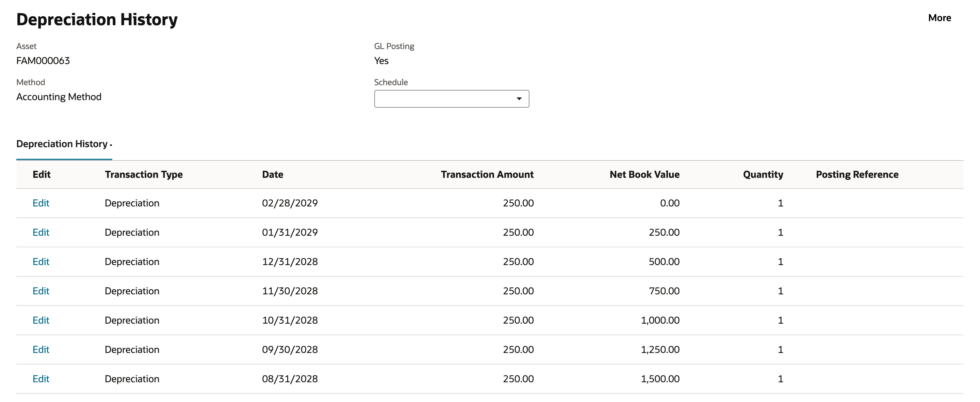Click the Quantity column header
Screen dimensions: 980x402
point(763,174)
